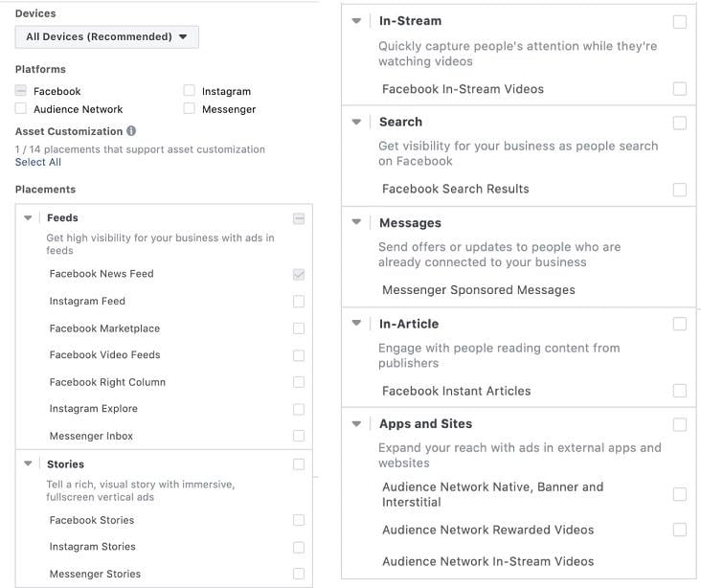The height and width of the screenshot is (588, 701).
Task: Click the Apps and Sites heading
Action: tap(425, 423)
